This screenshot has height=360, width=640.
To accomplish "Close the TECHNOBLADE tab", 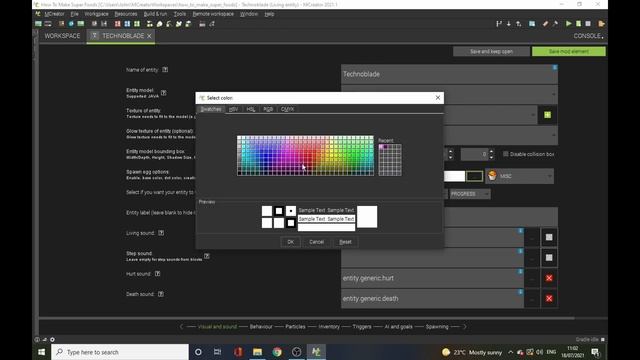I will coord(149,36).
